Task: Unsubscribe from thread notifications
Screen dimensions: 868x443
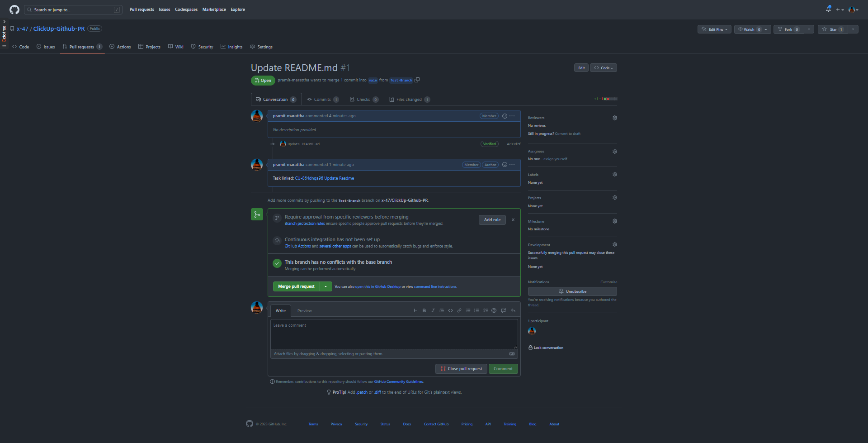Action: pyautogui.click(x=572, y=291)
